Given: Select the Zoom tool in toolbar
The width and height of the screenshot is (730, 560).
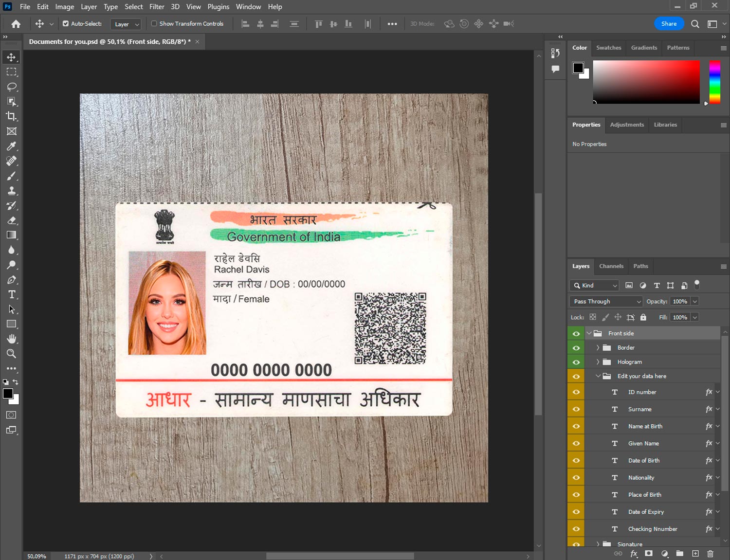Looking at the screenshot, I should [x=12, y=354].
